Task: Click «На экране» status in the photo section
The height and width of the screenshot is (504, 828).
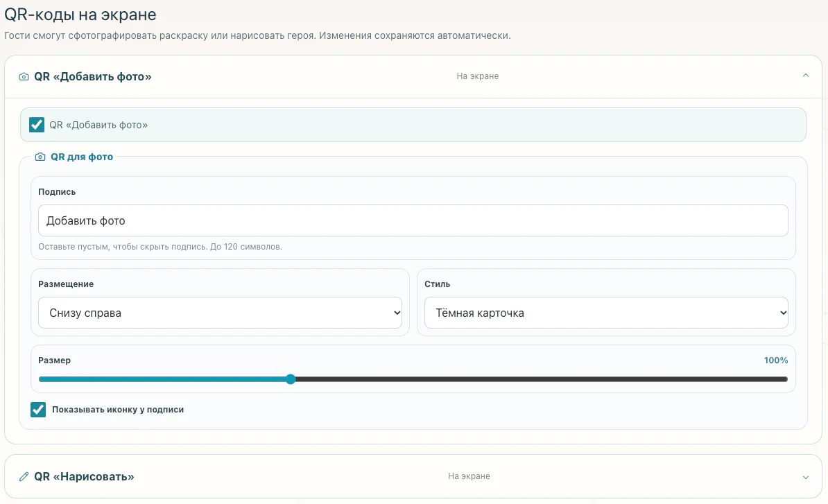Action: (477, 76)
